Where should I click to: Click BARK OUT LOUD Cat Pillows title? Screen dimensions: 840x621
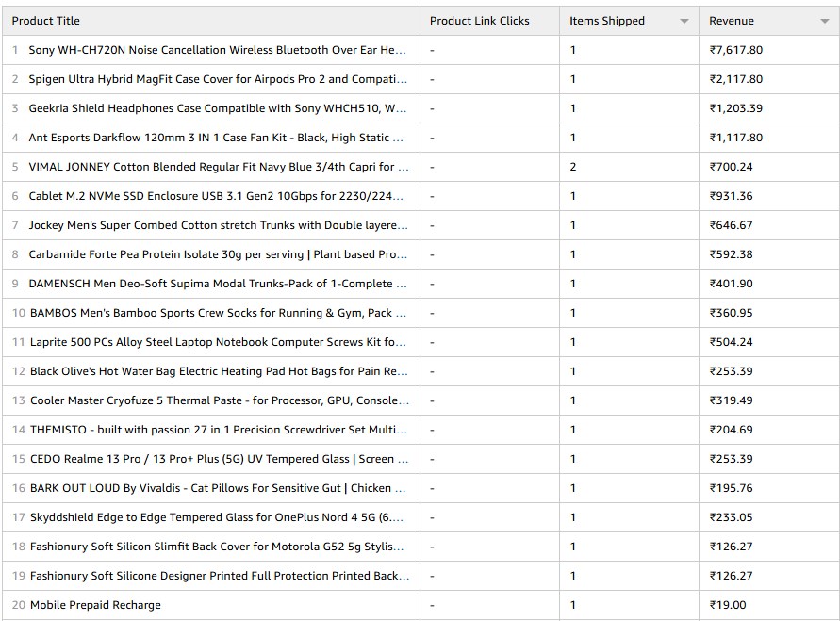click(x=217, y=488)
